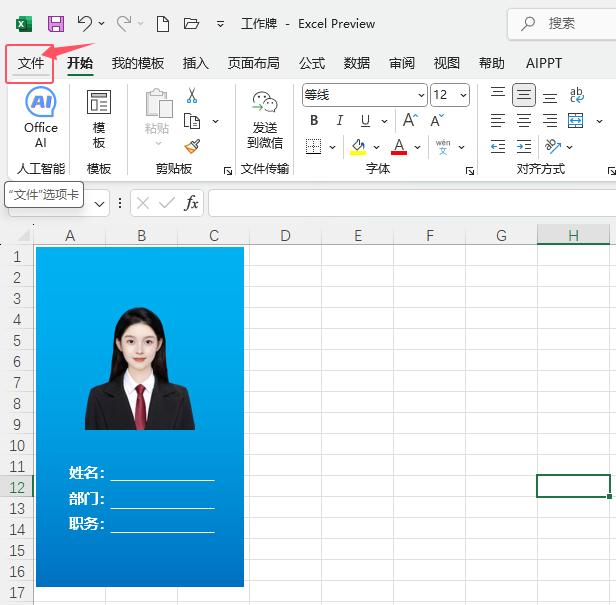Open the font name 等线 dropdown
Image resolution: width=616 pixels, height=605 pixels.
click(x=421, y=95)
